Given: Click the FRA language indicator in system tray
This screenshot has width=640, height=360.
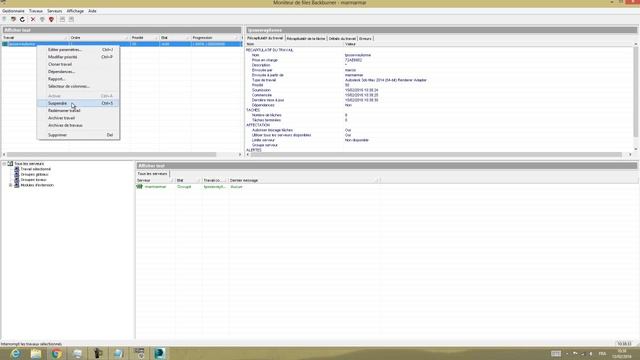Looking at the screenshot, I should tap(602, 353).
